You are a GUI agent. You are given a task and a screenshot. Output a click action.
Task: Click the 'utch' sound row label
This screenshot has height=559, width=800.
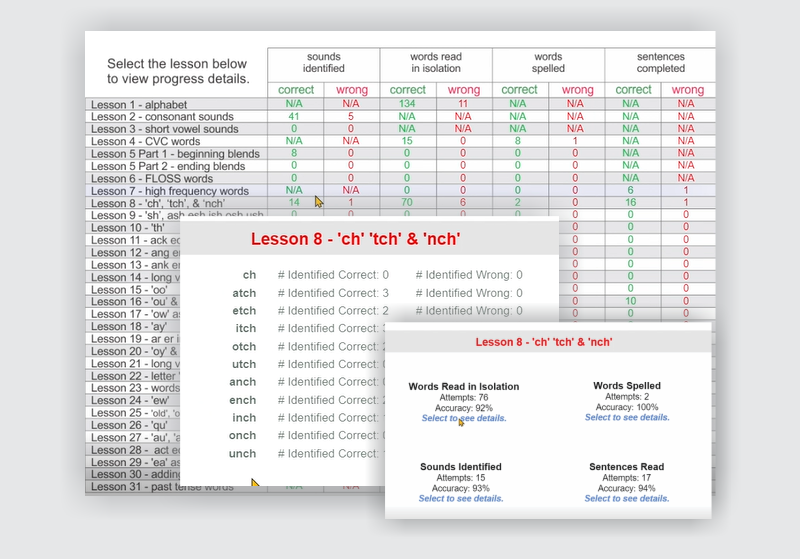(x=244, y=365)
